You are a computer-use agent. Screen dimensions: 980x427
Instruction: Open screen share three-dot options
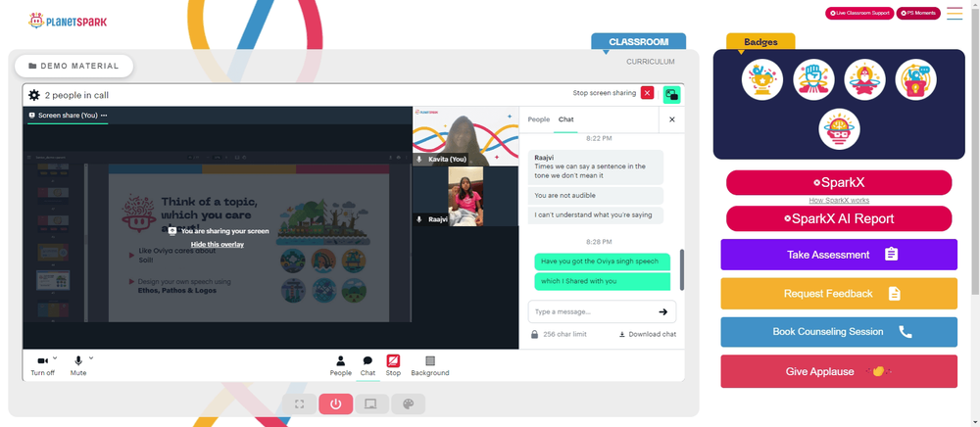click(x=104, y=115)
